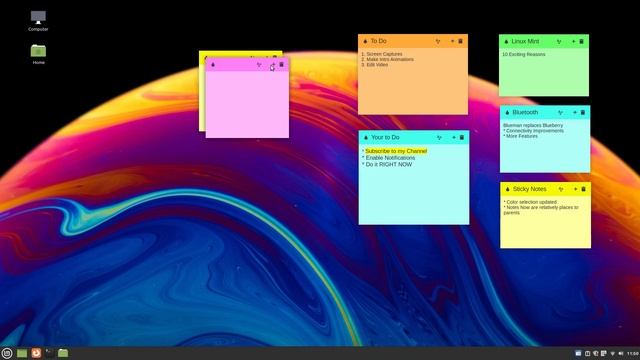
Task: Open format menu on Your to Do note
Action: 439,138
